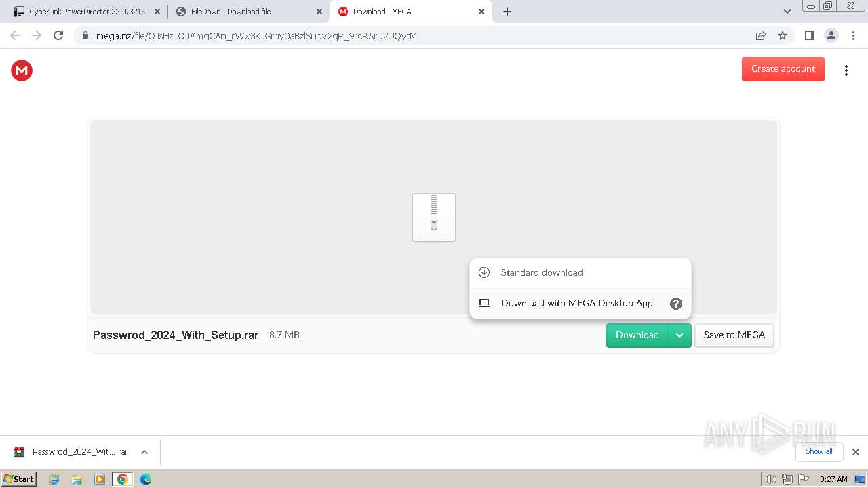Click the show desktop tray icon
Screen dimensions: 868x488
[x=860, y=479]
